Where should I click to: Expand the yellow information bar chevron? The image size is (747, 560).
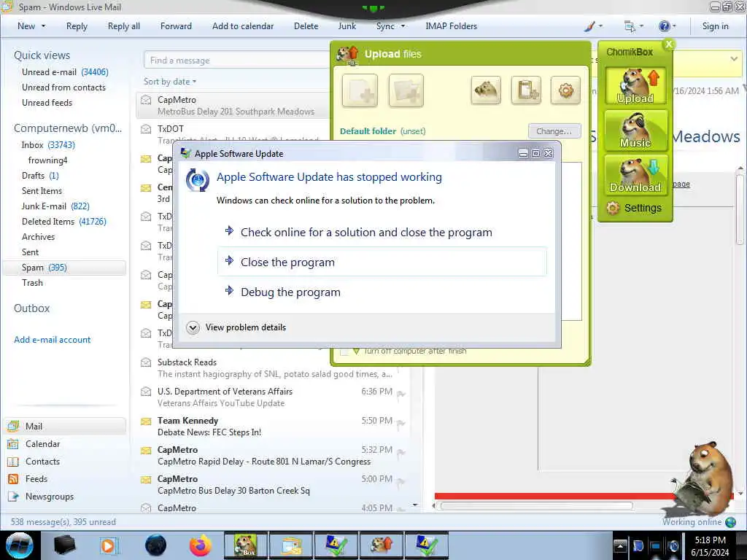(734, 59)
